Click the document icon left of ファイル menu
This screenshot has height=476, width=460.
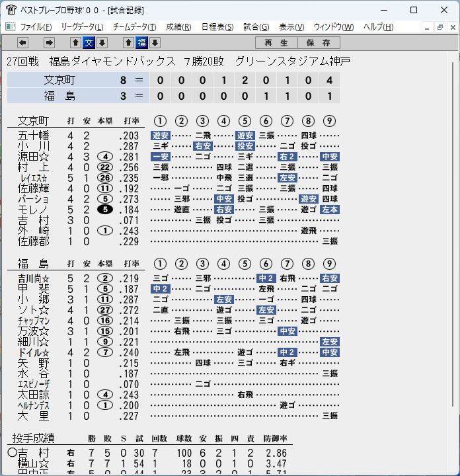click(x=11, y=26)
